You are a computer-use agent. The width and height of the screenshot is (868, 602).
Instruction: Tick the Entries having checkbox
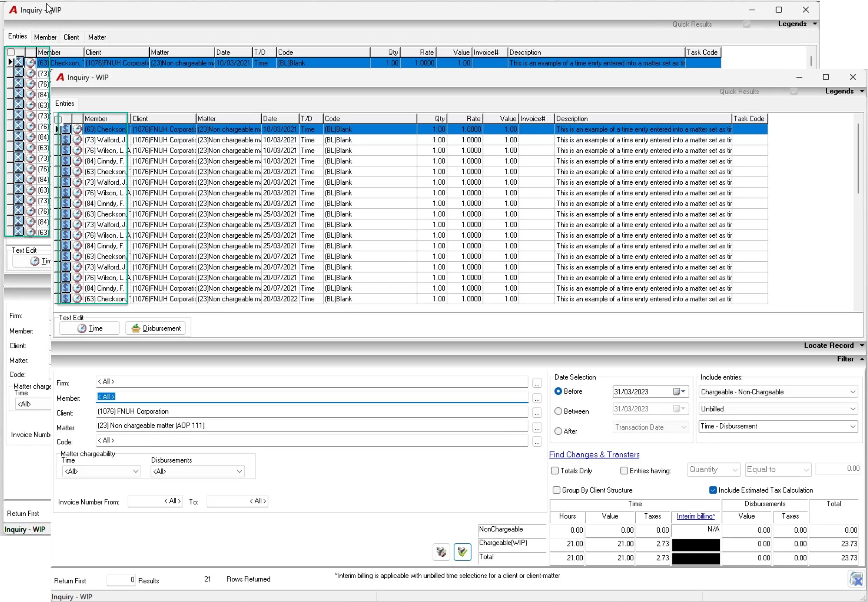[624, 471]
